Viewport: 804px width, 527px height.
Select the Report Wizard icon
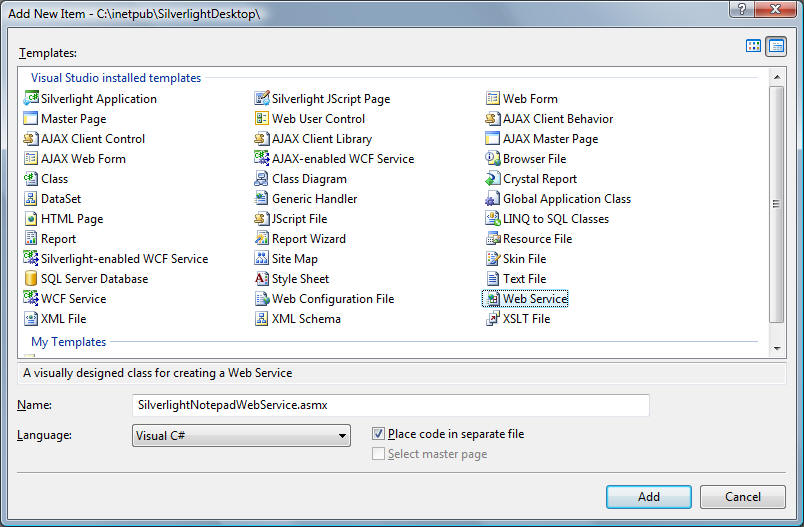coord(262,238)
